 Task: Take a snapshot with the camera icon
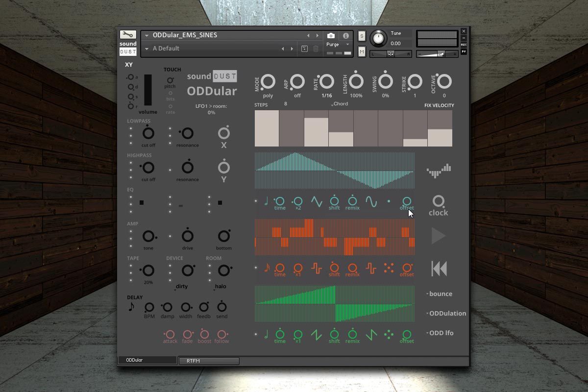pos(331,36)
